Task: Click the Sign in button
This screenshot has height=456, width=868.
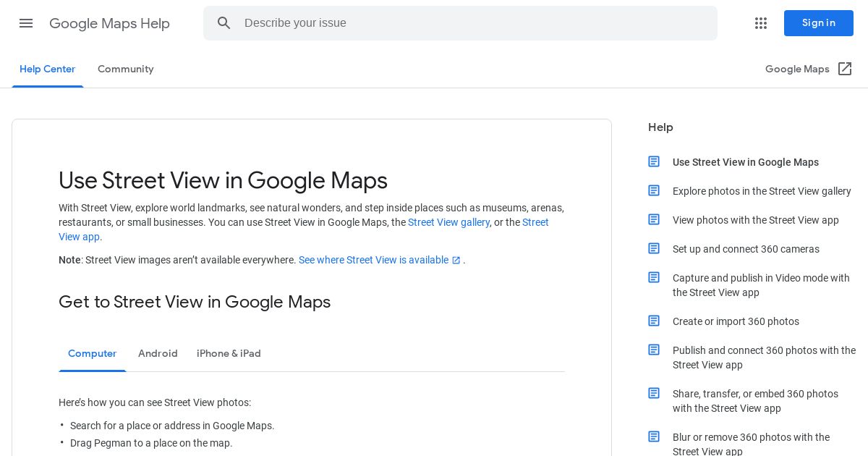Action: [819, 23]
